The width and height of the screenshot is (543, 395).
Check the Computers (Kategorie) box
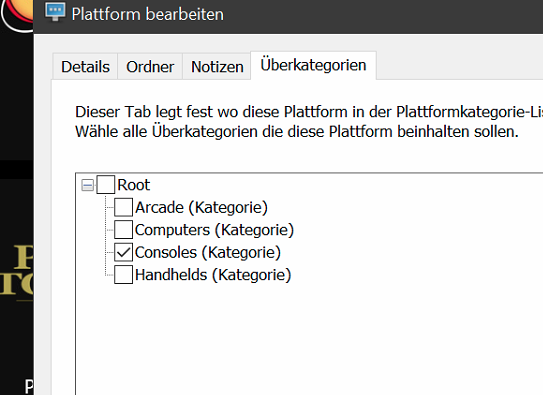[x=123, y=230]
